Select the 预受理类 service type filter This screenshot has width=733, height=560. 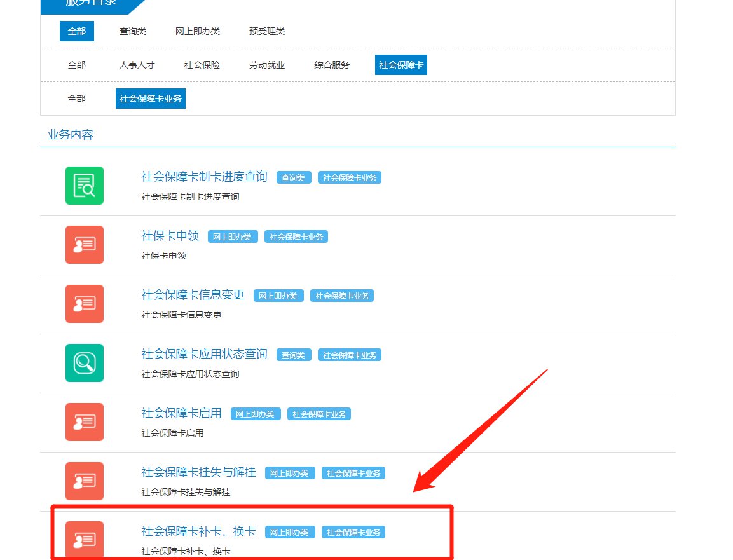coord(267,31)
